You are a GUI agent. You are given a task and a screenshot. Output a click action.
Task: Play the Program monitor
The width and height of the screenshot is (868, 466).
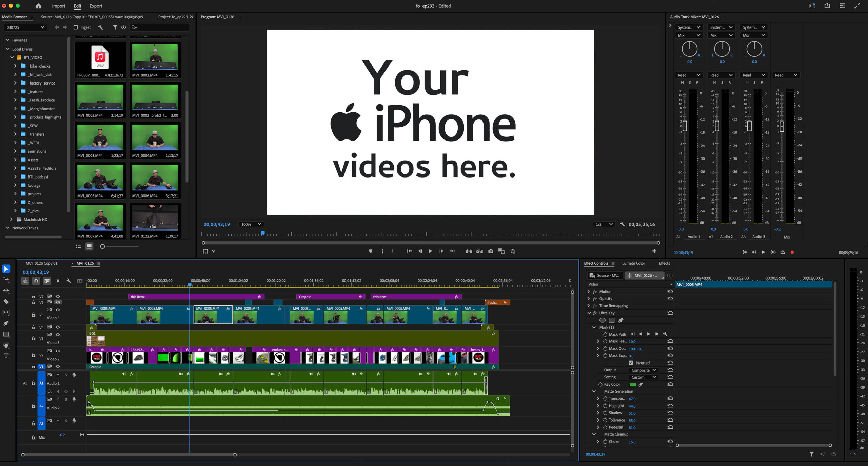coord(430,251)
